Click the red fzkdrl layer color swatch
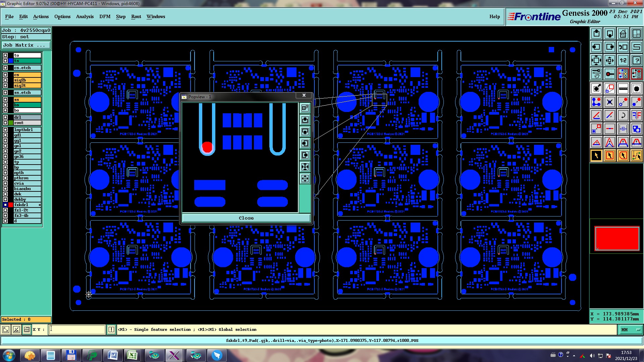The height and width of the screenshot is (362, 644). 11,205
